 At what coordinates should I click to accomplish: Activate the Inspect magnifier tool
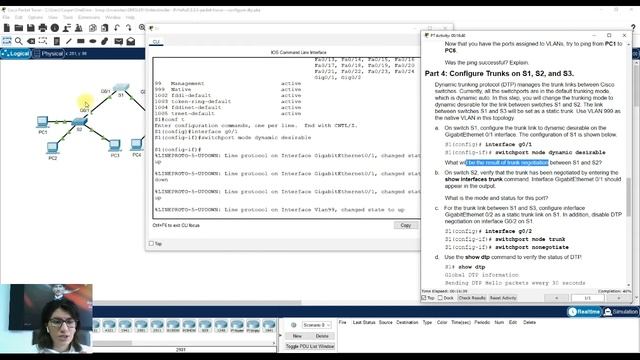(x=19, y=41)
